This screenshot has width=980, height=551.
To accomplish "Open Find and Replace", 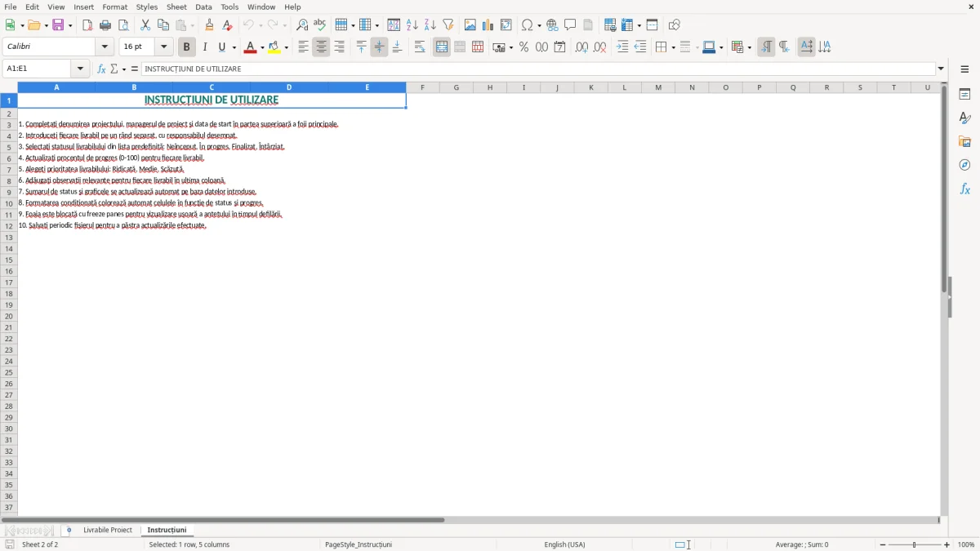I will click(301, 24).
